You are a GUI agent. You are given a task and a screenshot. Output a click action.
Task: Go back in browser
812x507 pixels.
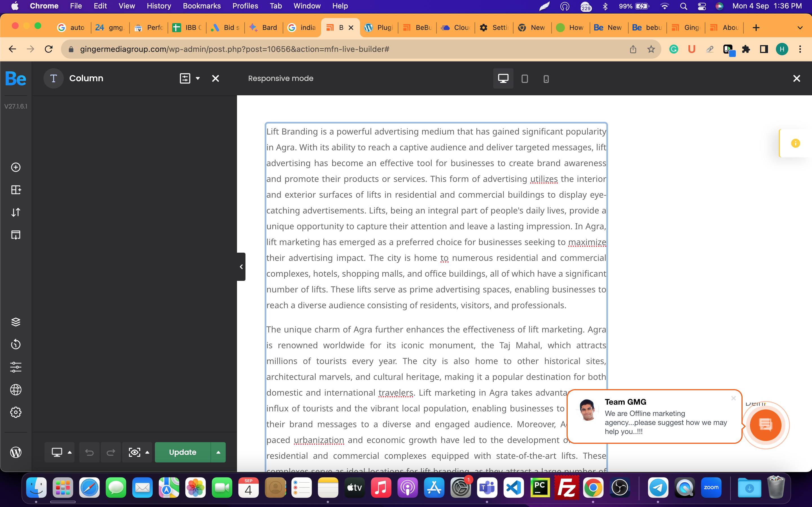click(x=12, y=49)
